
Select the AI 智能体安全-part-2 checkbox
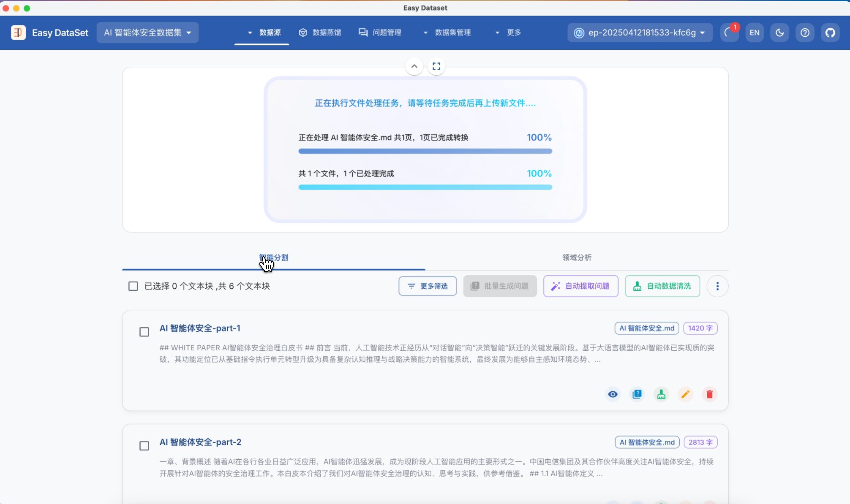pyautogui.click(x=144, y=446)
